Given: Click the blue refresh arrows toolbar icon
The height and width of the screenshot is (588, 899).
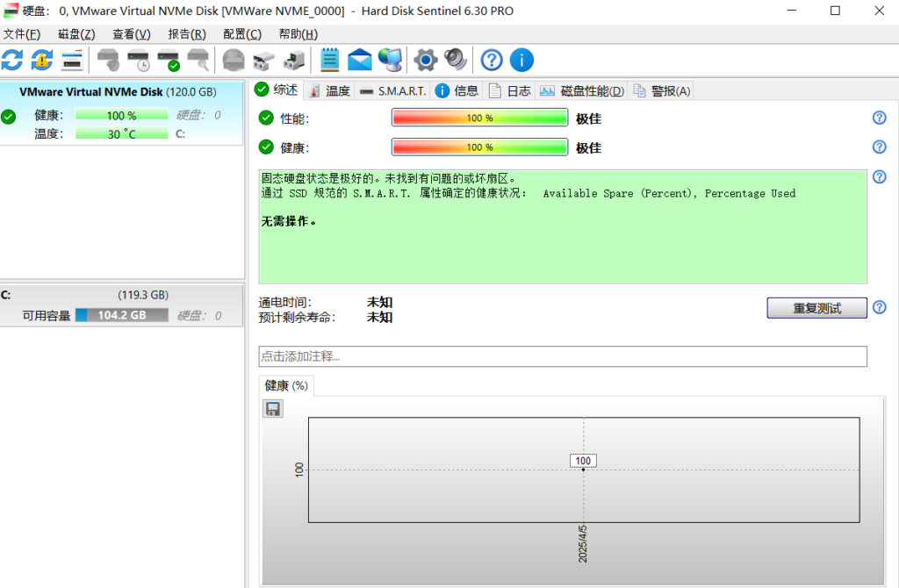Looking at the screenshot, I should (x=12, y=60).
